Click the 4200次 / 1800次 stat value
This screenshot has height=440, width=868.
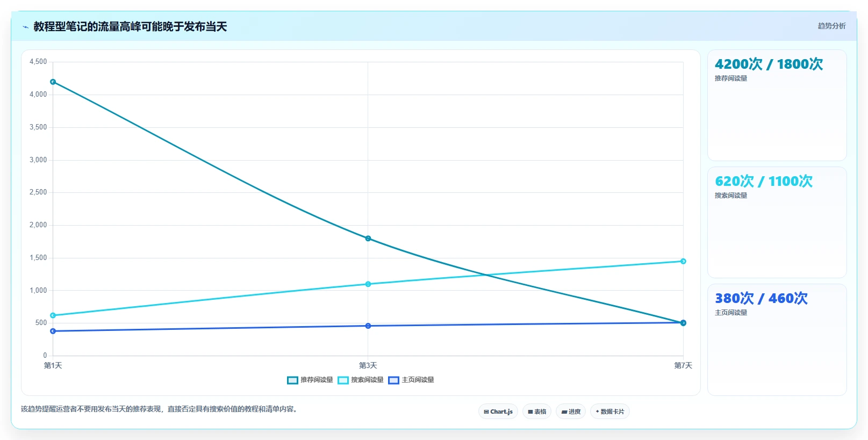769,64
